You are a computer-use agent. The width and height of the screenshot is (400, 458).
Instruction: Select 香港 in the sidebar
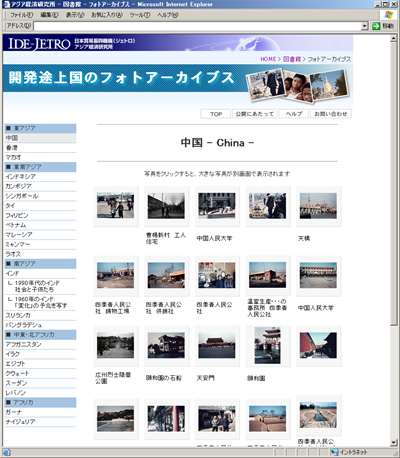click(40, 148)
